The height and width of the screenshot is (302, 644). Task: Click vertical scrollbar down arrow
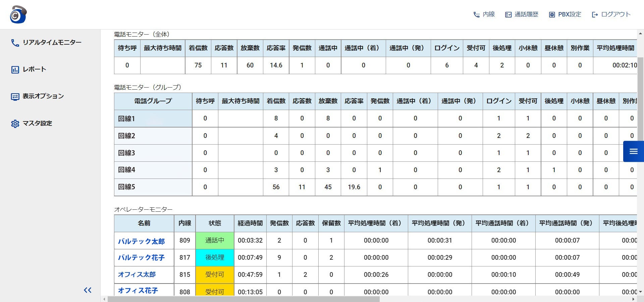coord(640,292)
